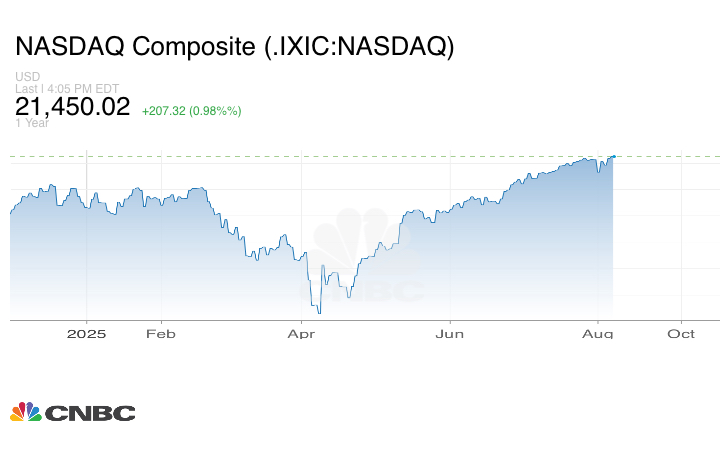Image resolution: width=720 pixels, height=450 pixels.
Task: Click the Aug x-axis label
Action: pyautogui.click(x=598, y=333)
